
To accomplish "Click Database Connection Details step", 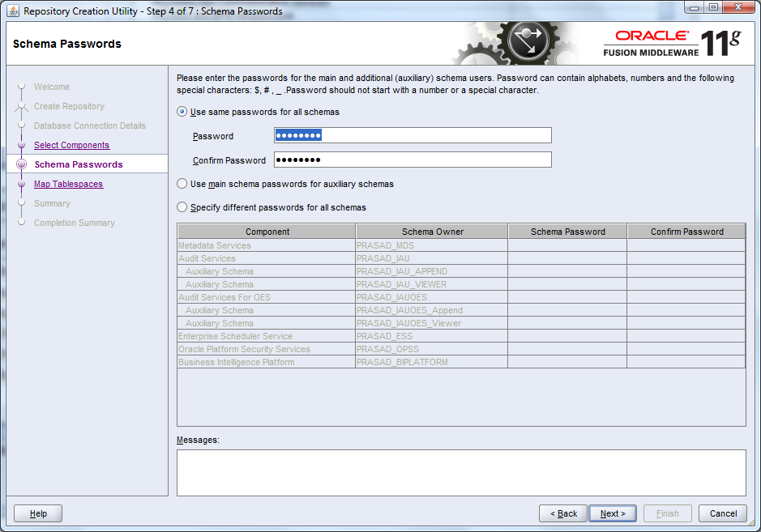I will (90, 126).
